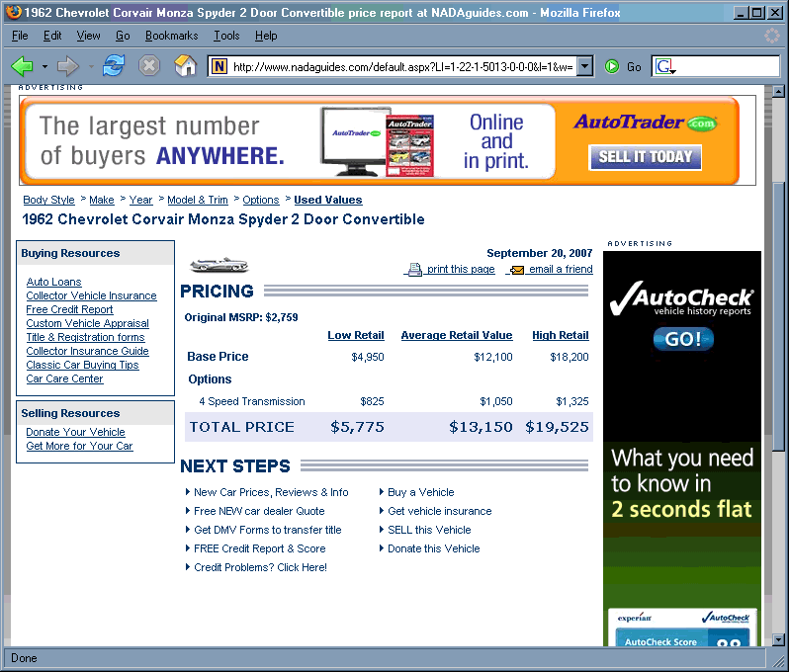Screen dimensions: 789x672
Task: Click the scrollbar up arrow
Action: [x=778, y=92]
